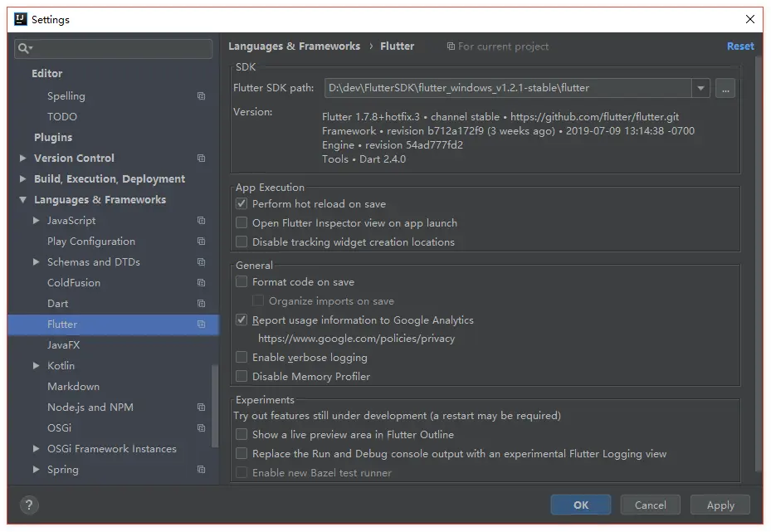This screenshot has height=532, width=771.
Task: Click the project-level icon on the Flutter row
Action: [x=201, y=324]
